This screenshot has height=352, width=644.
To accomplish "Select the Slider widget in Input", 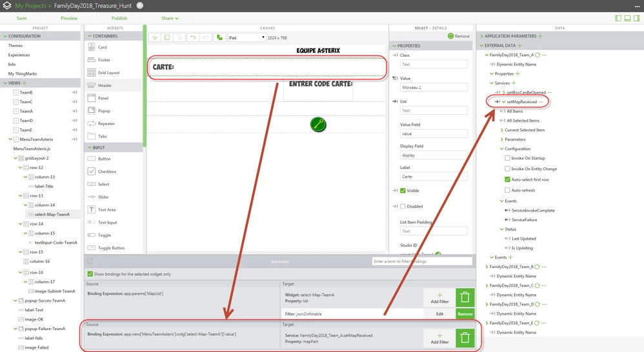I will click(x=103, y=197).
